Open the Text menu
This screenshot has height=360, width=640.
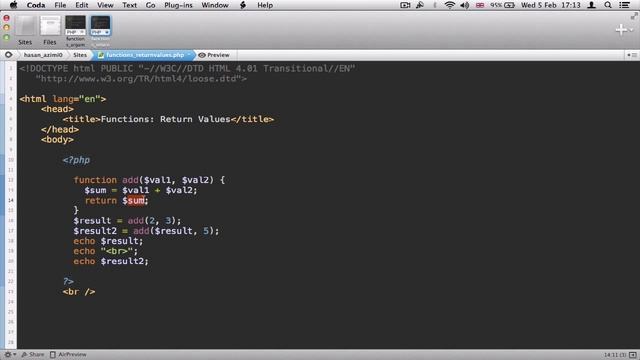pyautogui.click(x=129, y=5)
